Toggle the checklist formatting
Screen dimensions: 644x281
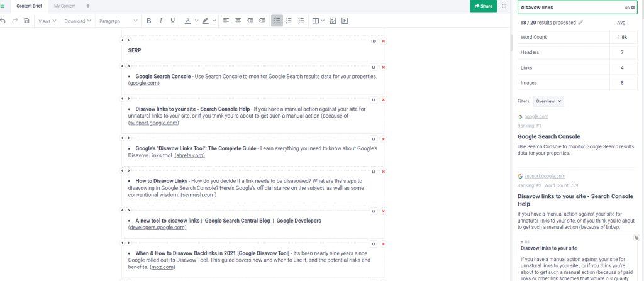301,21
